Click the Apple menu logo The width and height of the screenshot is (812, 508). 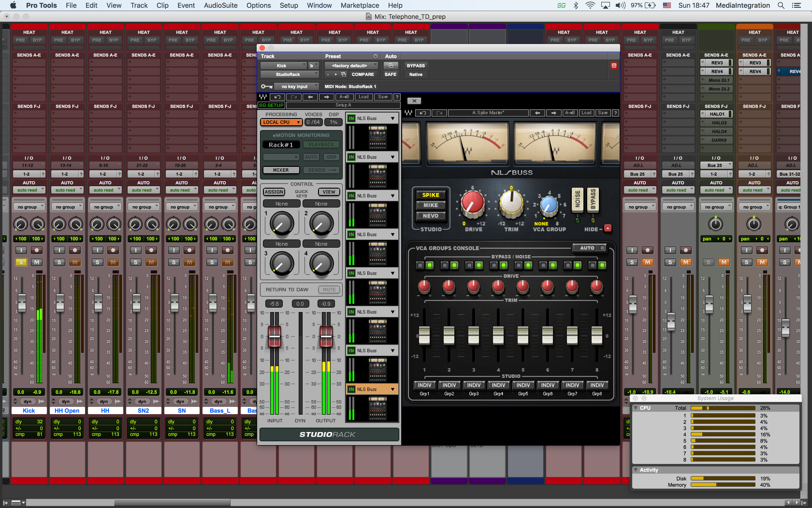click(x=13, y=5)
